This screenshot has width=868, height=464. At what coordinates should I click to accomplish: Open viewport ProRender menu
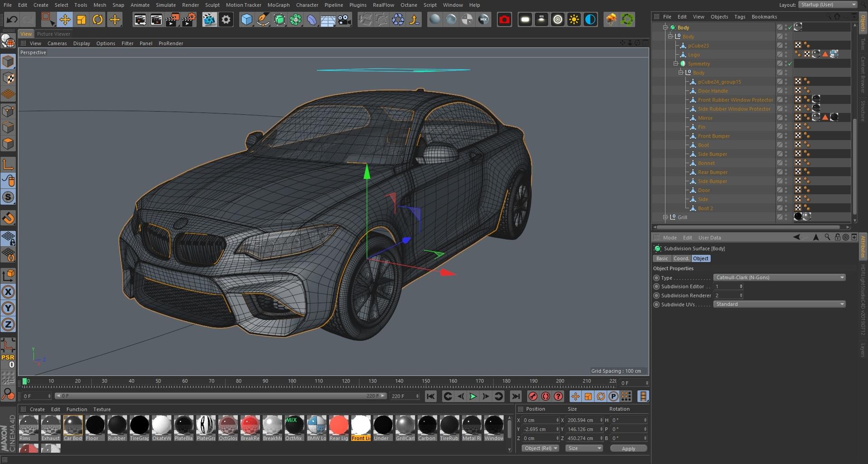coord(171,43)
